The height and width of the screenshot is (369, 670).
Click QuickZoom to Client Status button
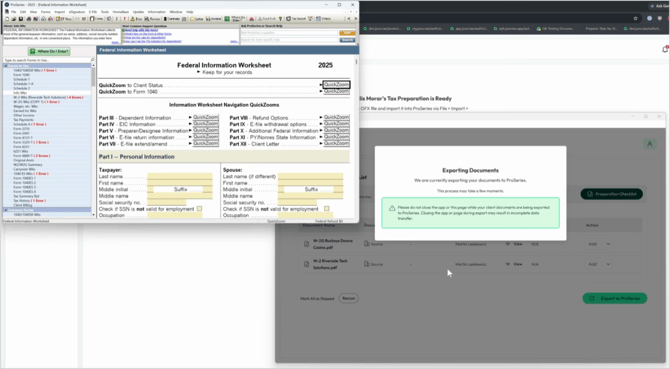(x=336, y=85)
